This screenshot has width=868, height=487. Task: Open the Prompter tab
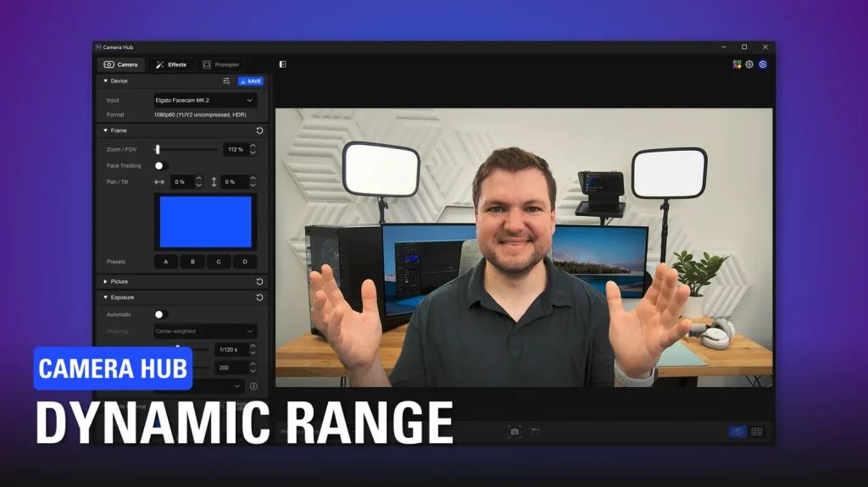coord(220,64)
